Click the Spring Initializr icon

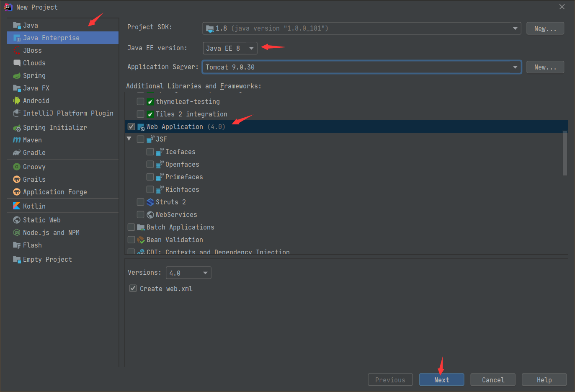[17, 128]
